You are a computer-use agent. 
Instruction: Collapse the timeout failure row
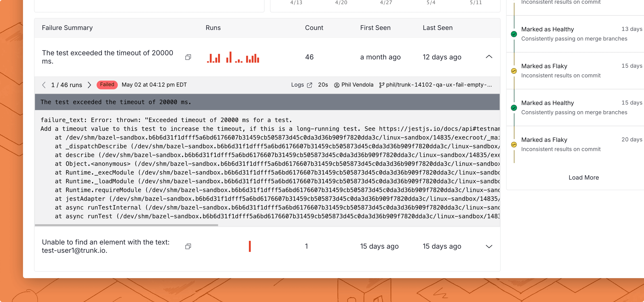pos(489,57)
